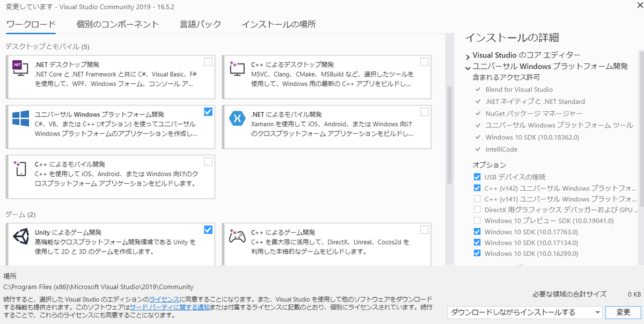Click the .NET デスクトップ開発 workload icon
This screenshot has width=644, height=324.
[x=20, y=68]
